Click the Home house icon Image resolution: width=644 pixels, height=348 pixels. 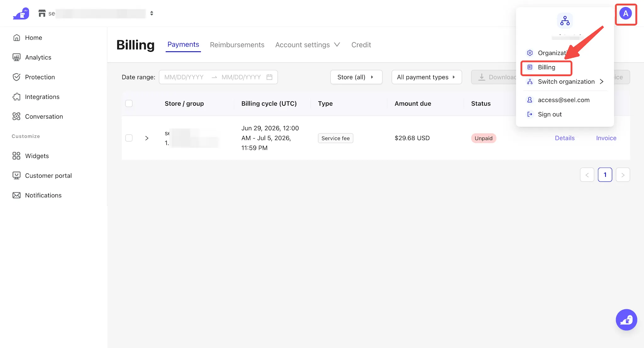[17, 38]
